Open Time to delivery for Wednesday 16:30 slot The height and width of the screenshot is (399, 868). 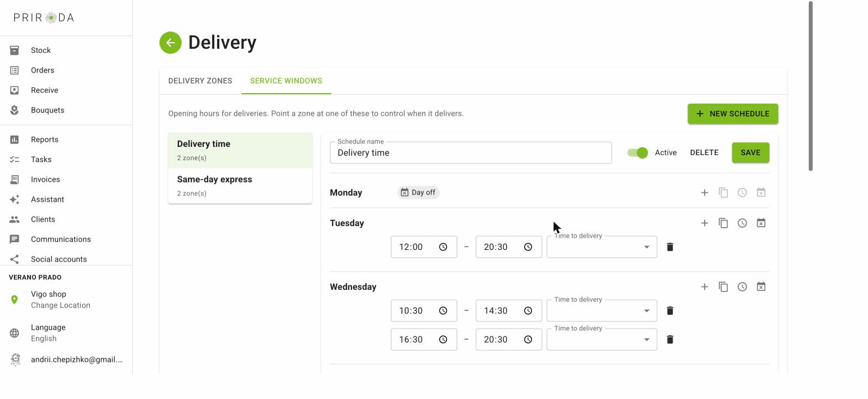[x=602, y=340]
